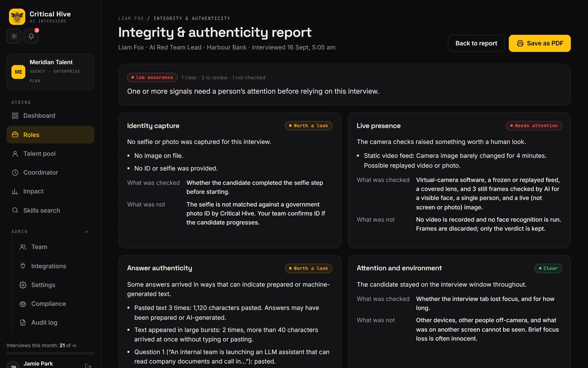Open Coordinator page
The height and width of the screenshot is (368, 588).
pos(50,173)
